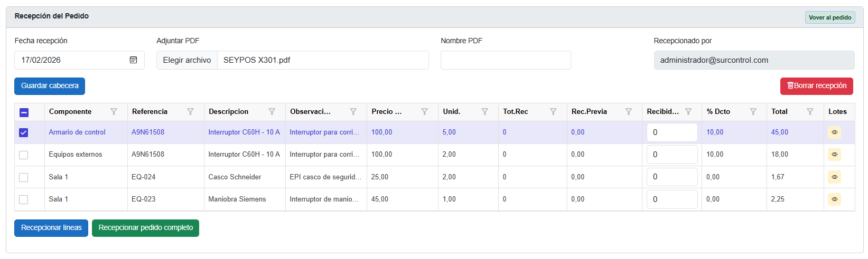Open filter for Componente column
Image resolution: width=868 pixels, height=259 pixels.
point(114,112)
